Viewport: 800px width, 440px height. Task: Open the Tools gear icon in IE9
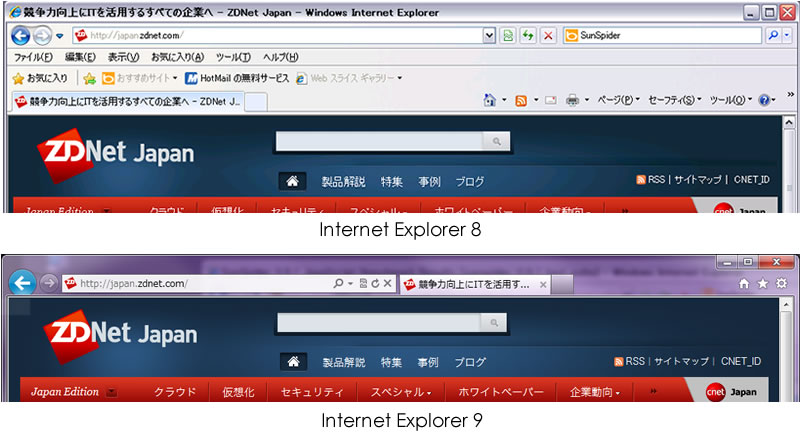click(x=781, y=283)
